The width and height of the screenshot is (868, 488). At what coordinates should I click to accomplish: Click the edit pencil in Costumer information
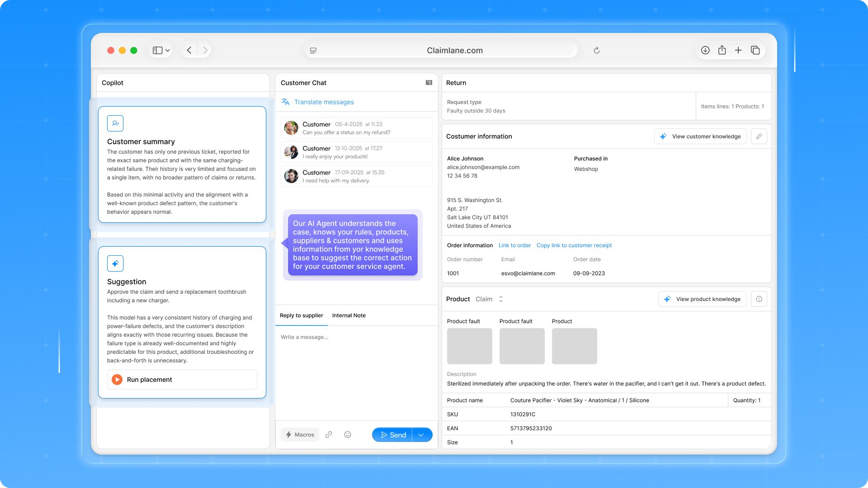click(759, 136)
